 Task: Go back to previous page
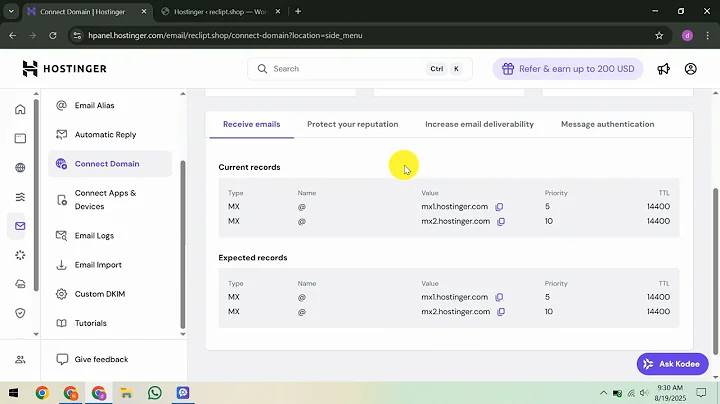(12, 35)
